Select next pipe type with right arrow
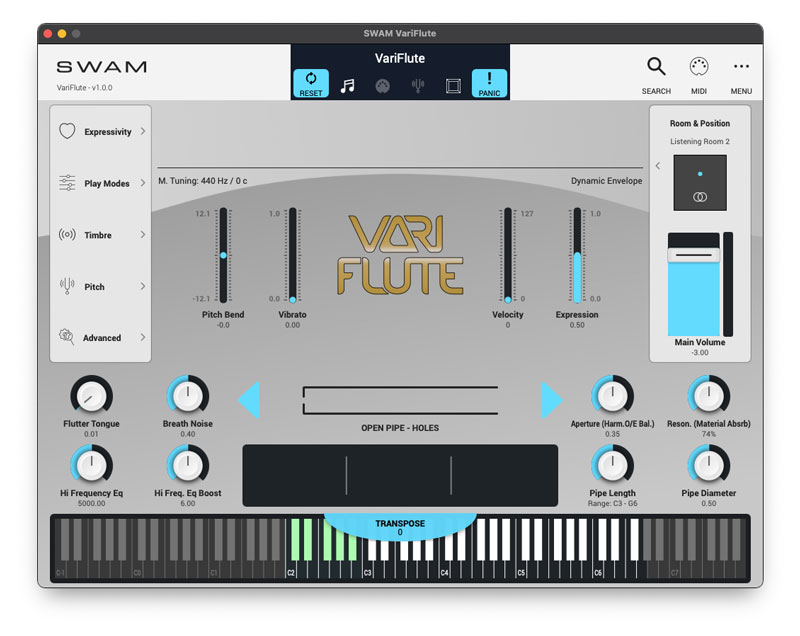The height and width of the screenshot is (636, 800). point(551,400)
